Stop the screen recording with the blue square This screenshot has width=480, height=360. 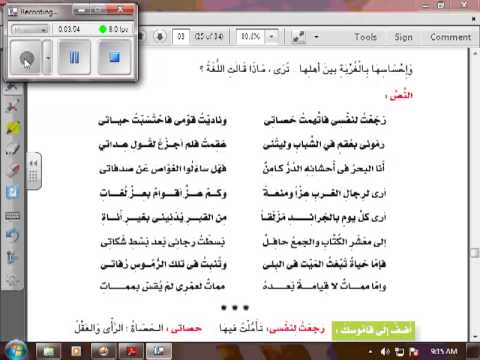click(x=114, y=57)
